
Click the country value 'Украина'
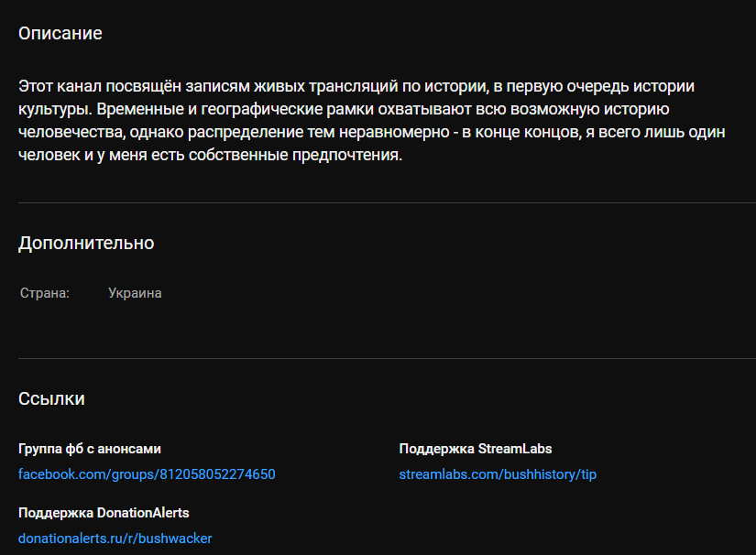(135, 294)
